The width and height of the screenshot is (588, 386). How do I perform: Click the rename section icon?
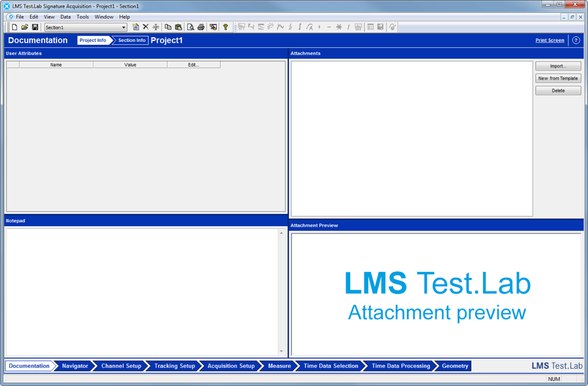[156, 27]
